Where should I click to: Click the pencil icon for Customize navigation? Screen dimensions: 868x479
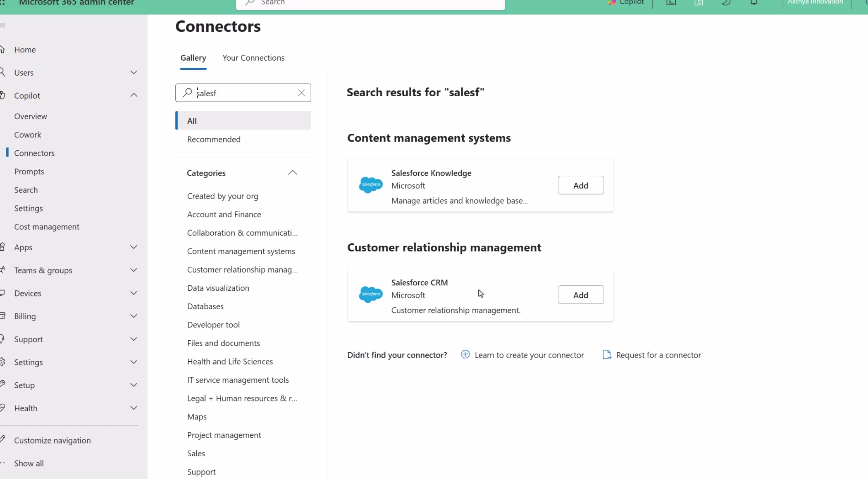point(2,440)
